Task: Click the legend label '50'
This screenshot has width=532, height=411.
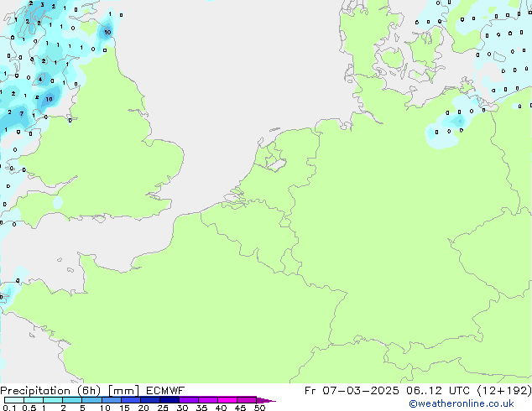Action: (x=259, y=408)
